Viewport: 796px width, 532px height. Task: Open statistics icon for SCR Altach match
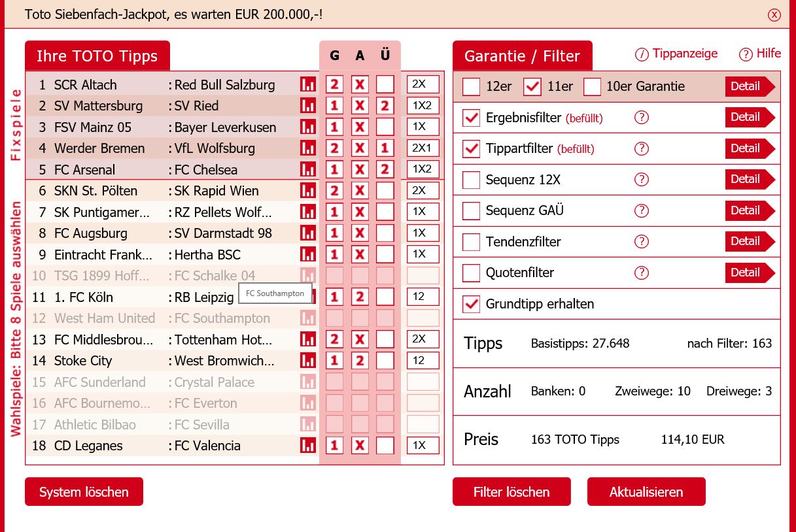click(x=307, y=84)
